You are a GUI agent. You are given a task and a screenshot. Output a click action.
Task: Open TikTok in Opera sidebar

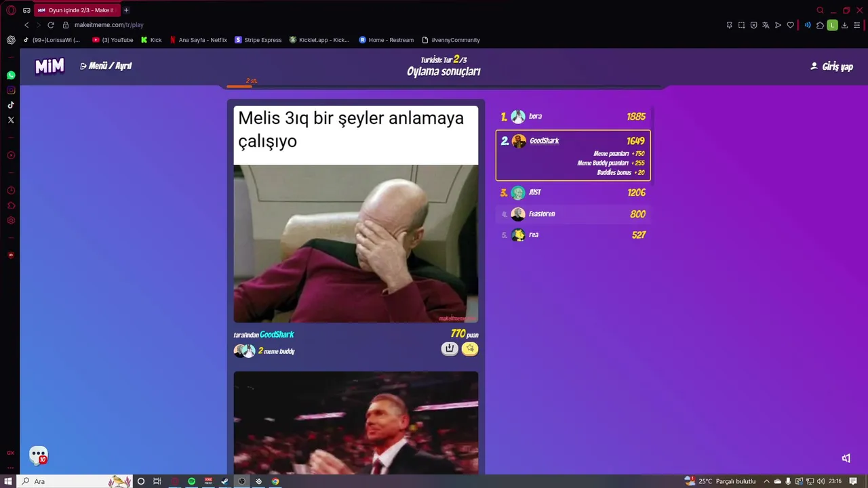pos(11,105)
